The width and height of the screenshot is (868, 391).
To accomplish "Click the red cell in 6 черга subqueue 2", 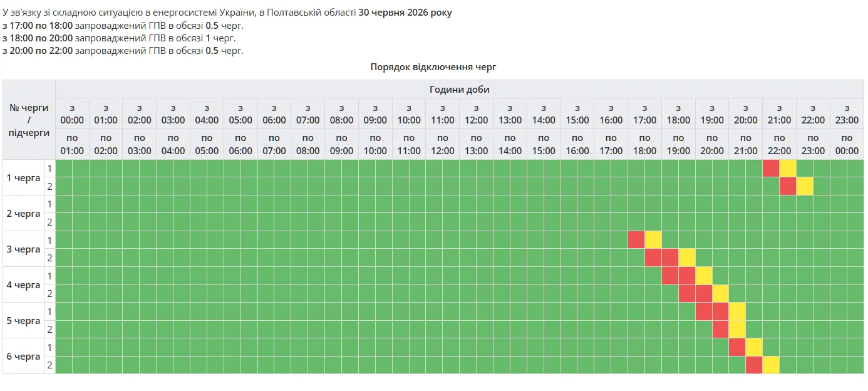I will pos(754,365).
